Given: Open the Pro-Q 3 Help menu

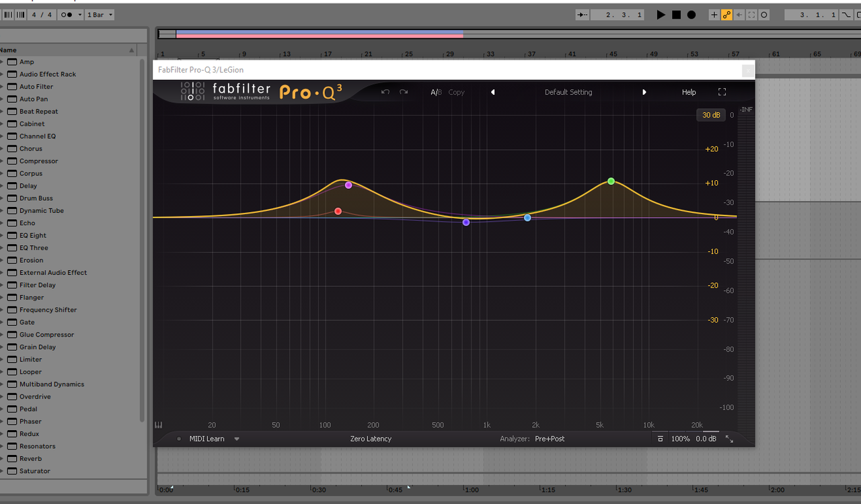Looking at the screenshot, I should pos(689,92).
